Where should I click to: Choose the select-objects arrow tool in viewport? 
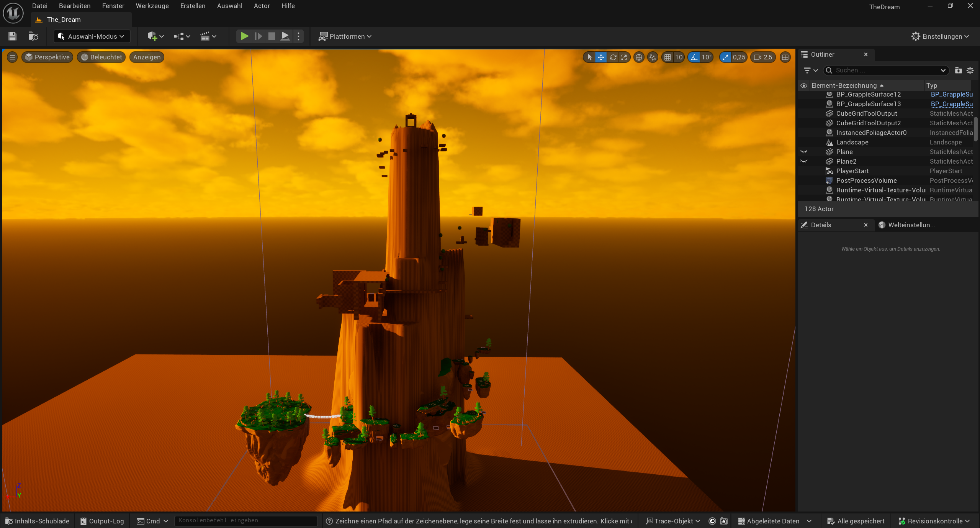[x=590, y=57]
